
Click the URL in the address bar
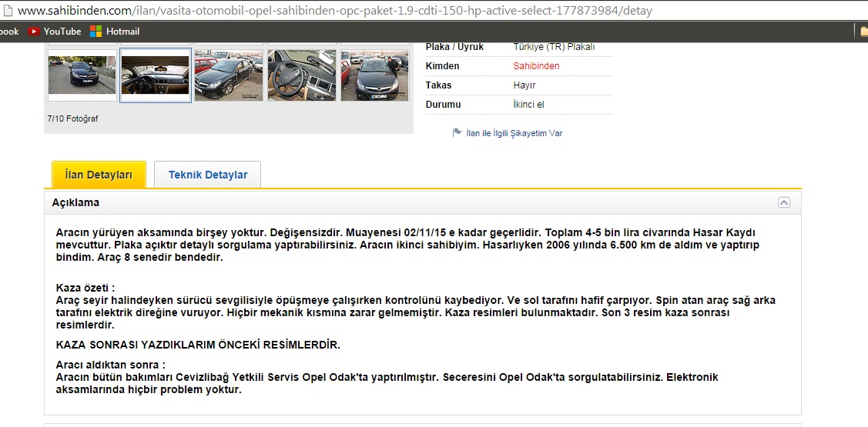click(x=335, y=11)
